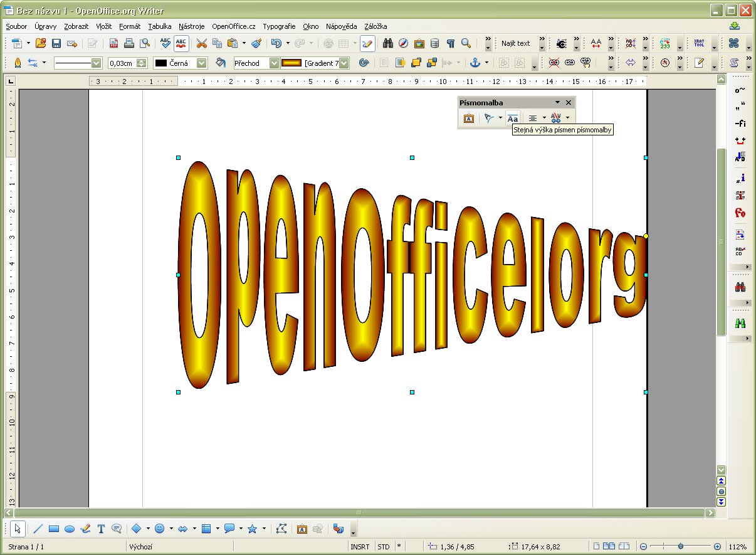Click the zoom in plus button
Image resolution: width=756 pixels, height=555 pixels.
[x=717, y=547]
